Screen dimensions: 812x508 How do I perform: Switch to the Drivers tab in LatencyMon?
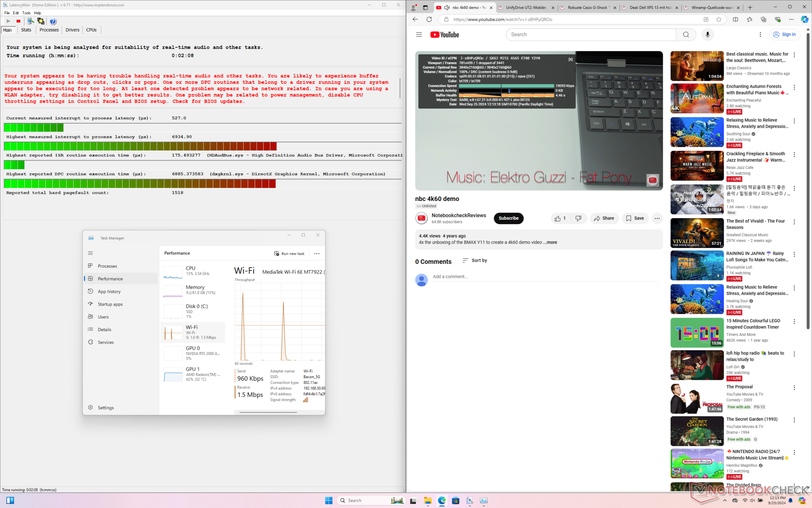pos(72,30)
